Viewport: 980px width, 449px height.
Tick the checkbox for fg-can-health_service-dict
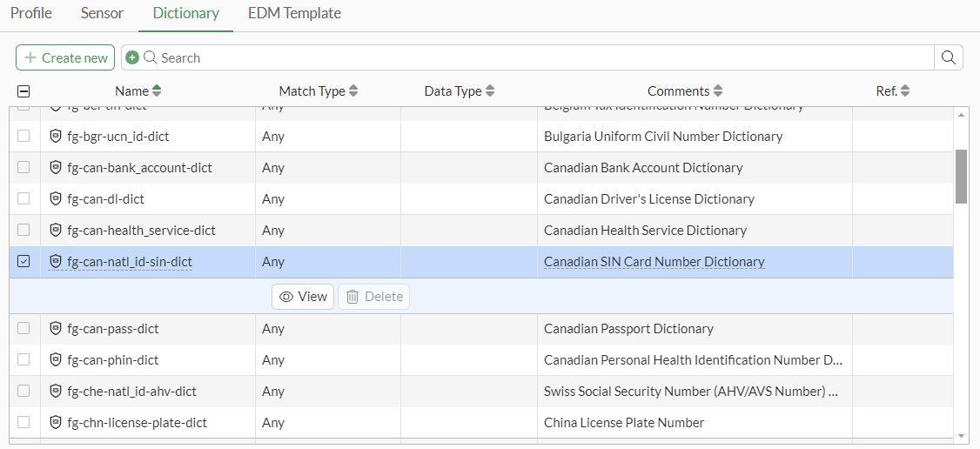(x=23, y=231)
